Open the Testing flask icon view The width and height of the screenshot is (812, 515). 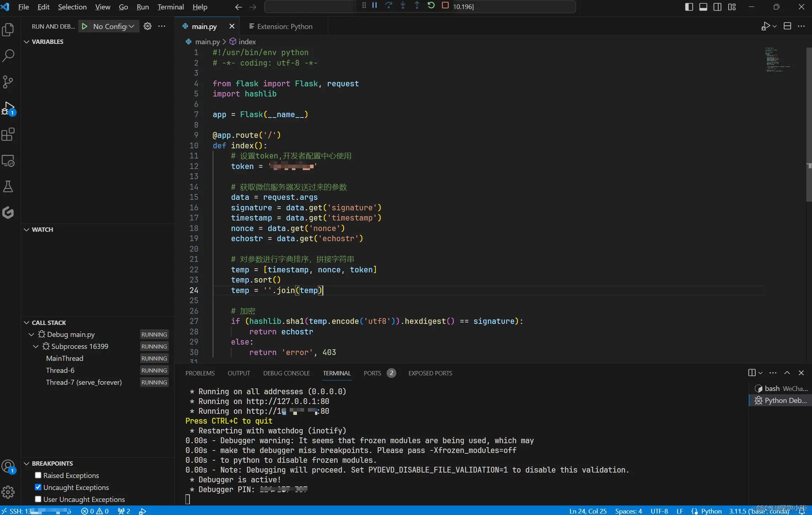pos(8,187)
